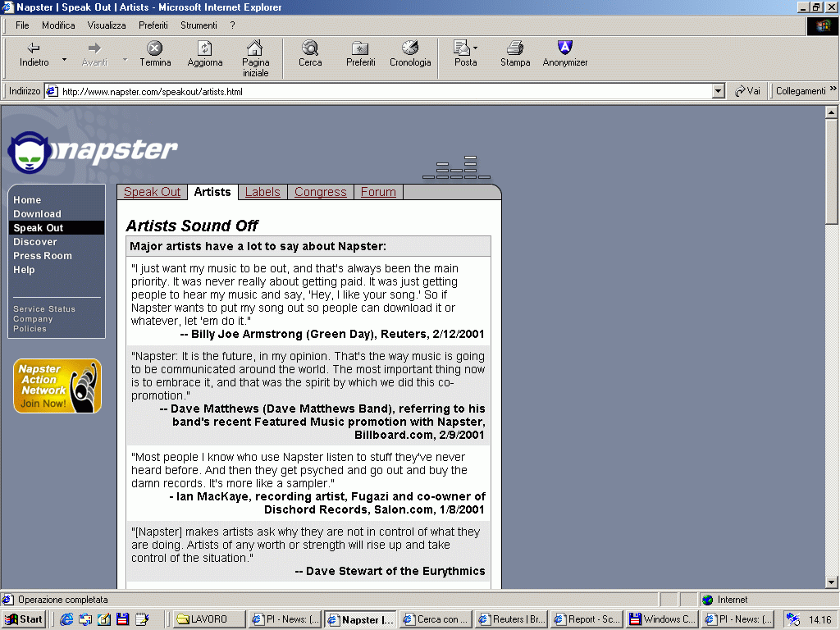The image size is (840, 630).
Task: Switch to the Congress tab
Action: click(x=320, y=192)
